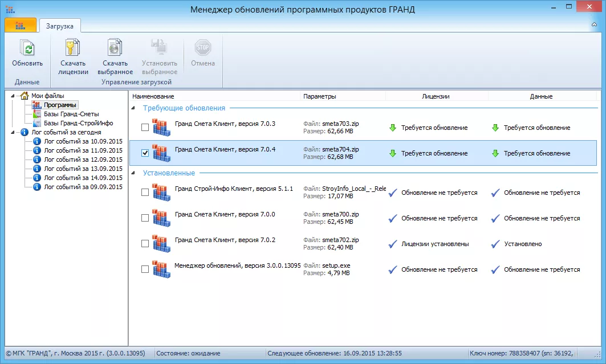The width and height of the screenshot is (606, 364).
Task: Click Следующее обновление status bar entry
Action: (334, 353)
